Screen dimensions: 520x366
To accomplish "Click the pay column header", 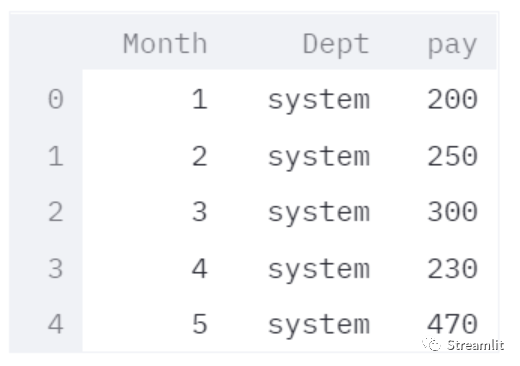I will point(452,45).
